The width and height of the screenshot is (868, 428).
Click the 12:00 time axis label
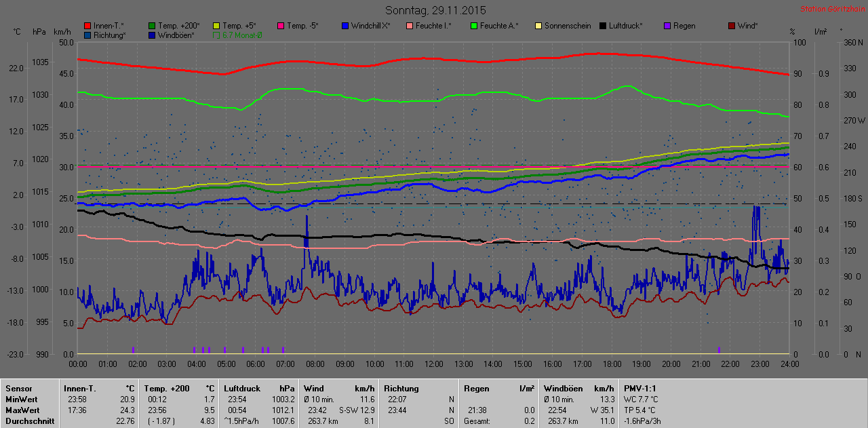point(433,364)
